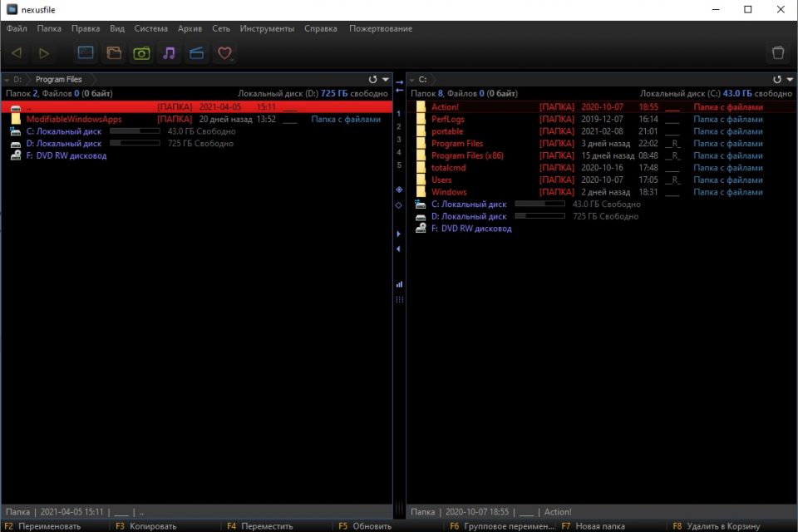The width and height of the screenshot is (798, 532).
Task: Click the forward navigation arrow in toolbar
Action: [44, 53]
